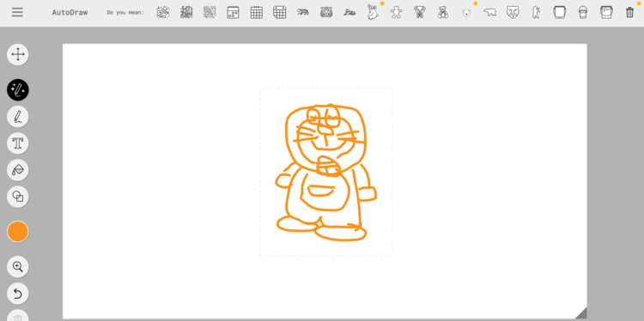Image resolution: width=644 pixels, height=321 pixels.
Task: Select the Move tool with four arrows
Action: (x=18, y=55)
